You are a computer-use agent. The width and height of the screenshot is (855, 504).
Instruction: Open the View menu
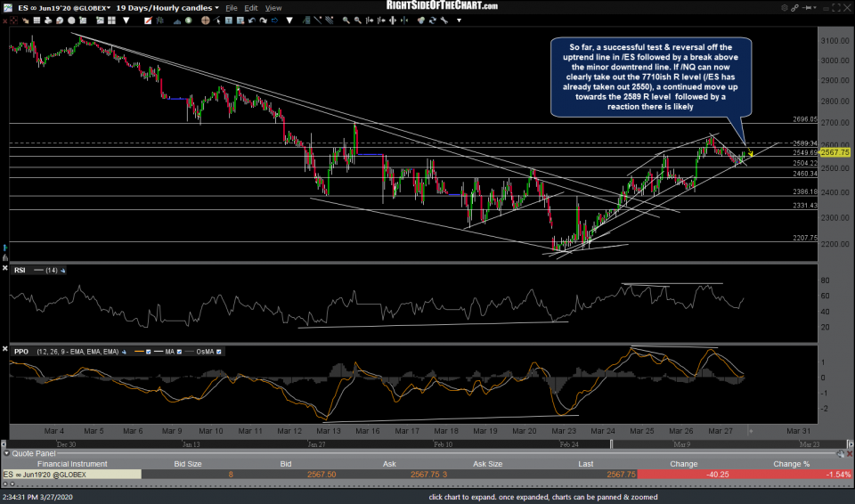[273, 8]
